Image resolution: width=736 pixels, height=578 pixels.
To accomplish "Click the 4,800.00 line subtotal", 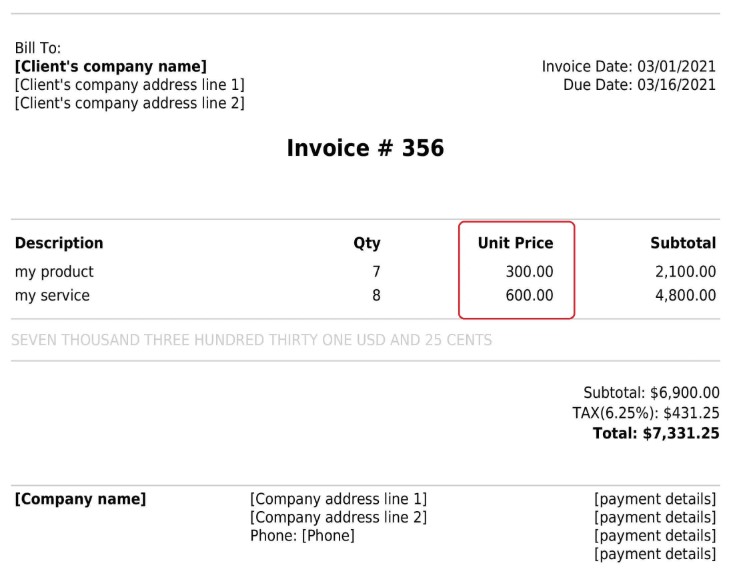I will (x=685, y=296).
